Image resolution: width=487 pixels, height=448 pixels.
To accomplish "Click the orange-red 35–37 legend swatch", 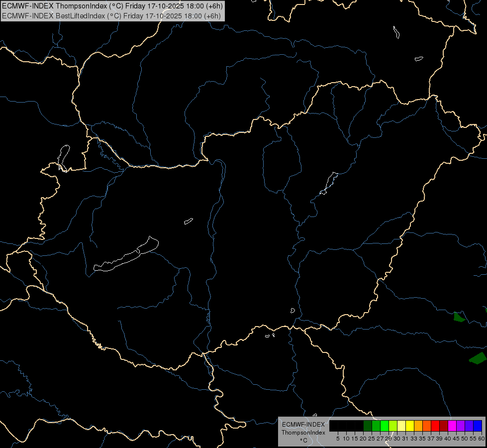I will point(427,426).
